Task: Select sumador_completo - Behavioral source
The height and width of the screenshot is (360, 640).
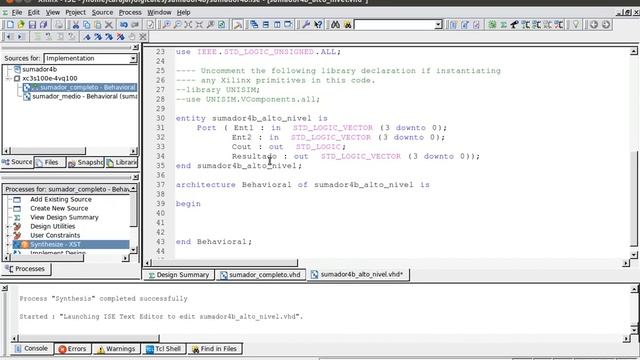Action: click(x=80, y=87)
